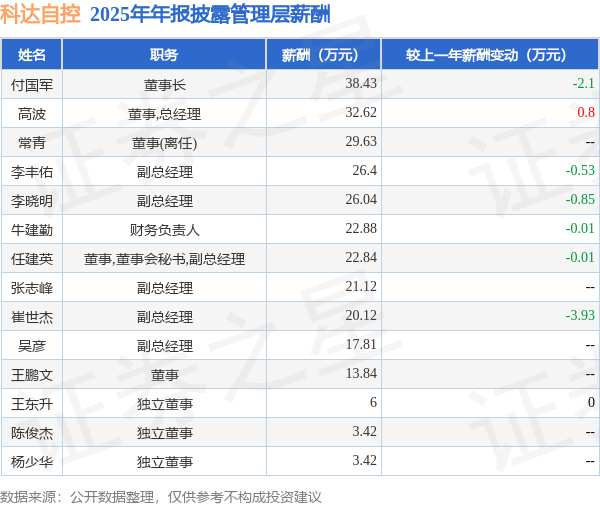
Task: Click 王东升's 独立董事 position cell
Action: pyautogui.click(x=165, y=405)
